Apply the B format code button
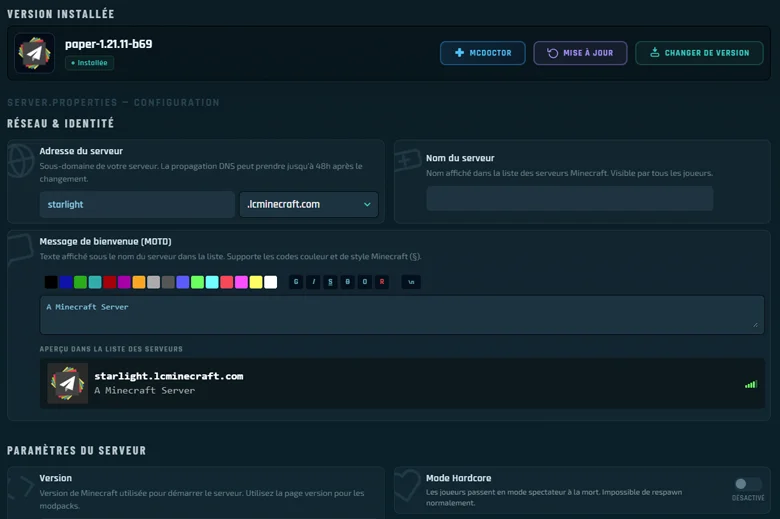The width and height of the screenshot is (780, 519). click(348, 282)
